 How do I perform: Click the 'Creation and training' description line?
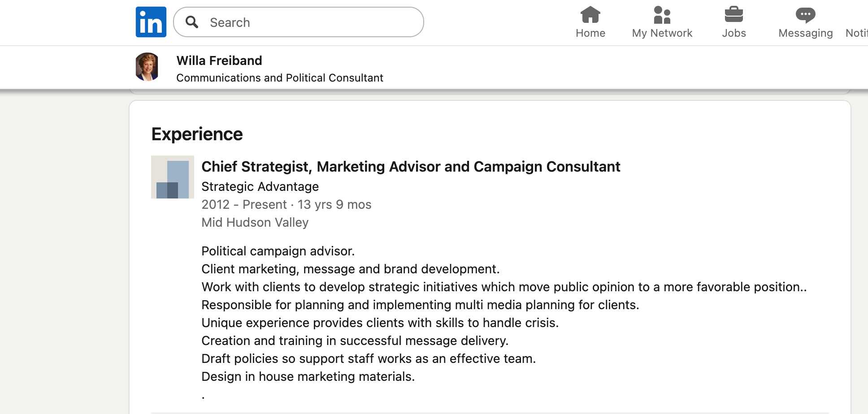click(355, 341)
